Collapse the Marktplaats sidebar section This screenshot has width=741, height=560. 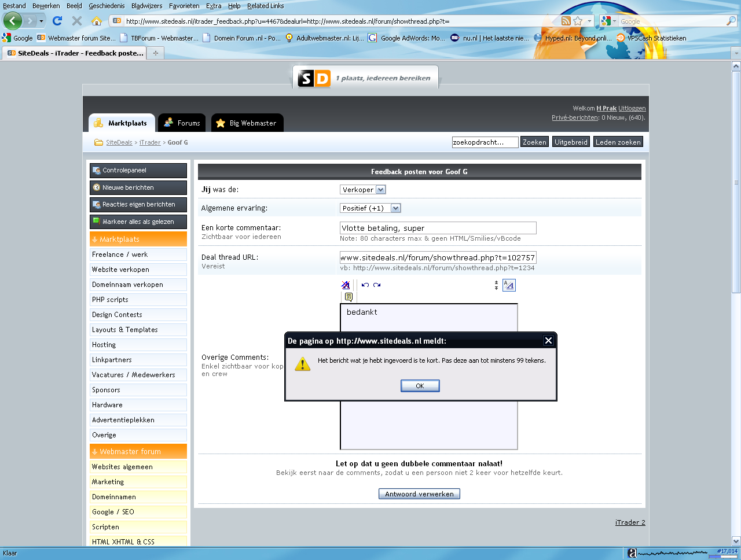[x=138, y=239]
